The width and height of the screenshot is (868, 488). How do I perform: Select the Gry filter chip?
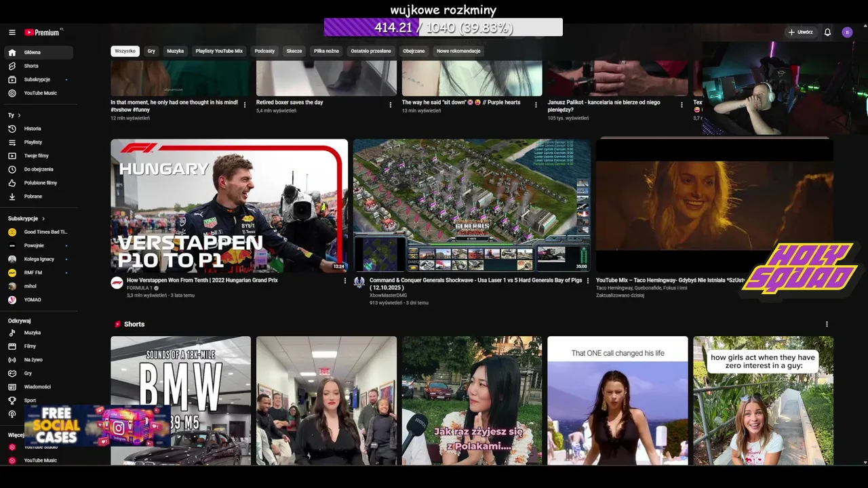pyautogui.click(x=151, y=51)
